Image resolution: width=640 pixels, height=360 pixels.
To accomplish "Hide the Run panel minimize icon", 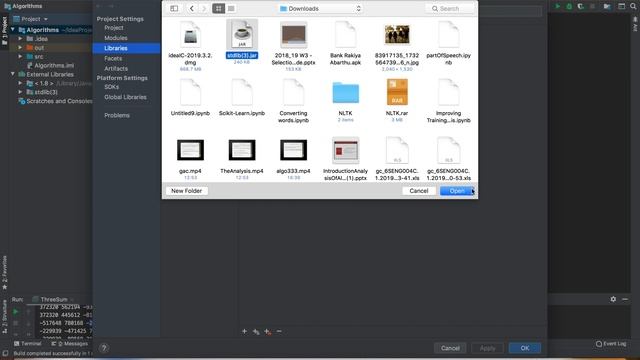I will [x=625, y=299].
